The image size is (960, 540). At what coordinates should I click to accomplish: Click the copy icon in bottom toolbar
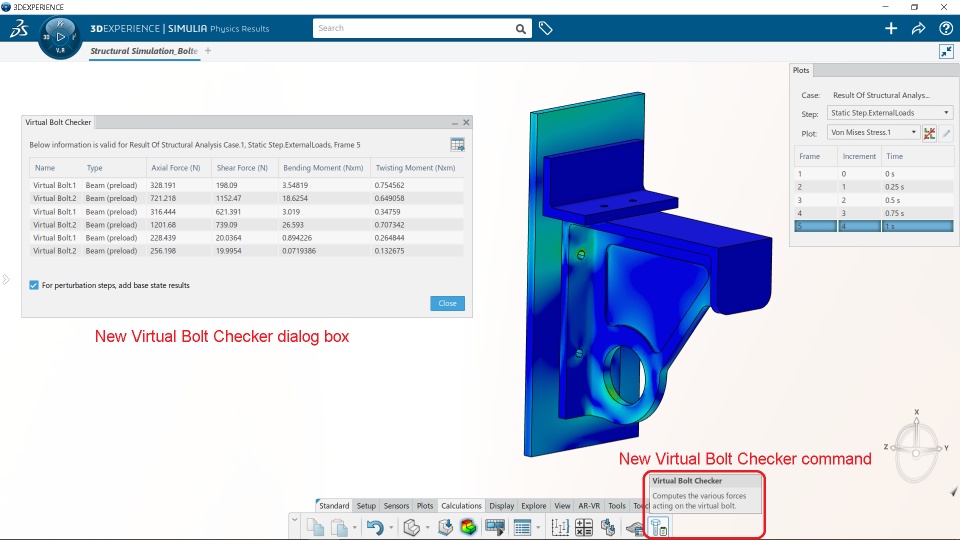click(315, 527)
